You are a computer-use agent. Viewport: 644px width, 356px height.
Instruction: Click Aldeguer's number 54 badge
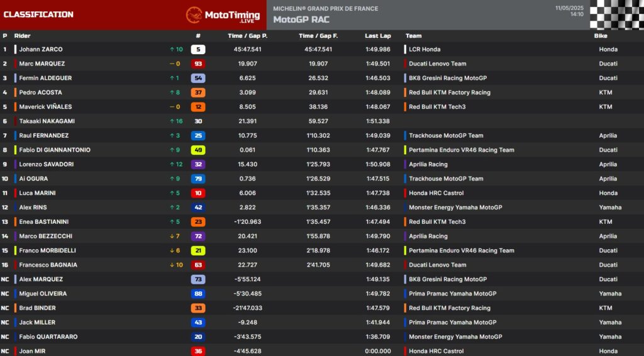[198, 78]
